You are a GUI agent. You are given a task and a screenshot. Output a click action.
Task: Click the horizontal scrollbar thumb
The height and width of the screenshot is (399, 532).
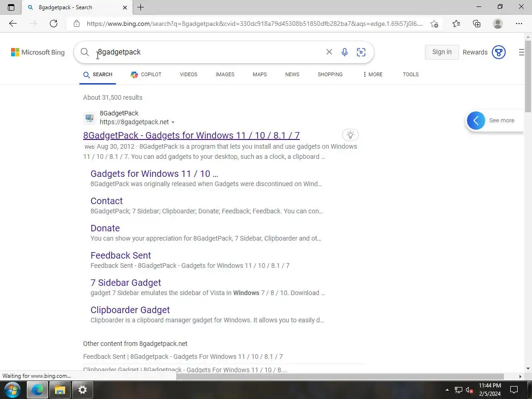[x=340, y=376]
